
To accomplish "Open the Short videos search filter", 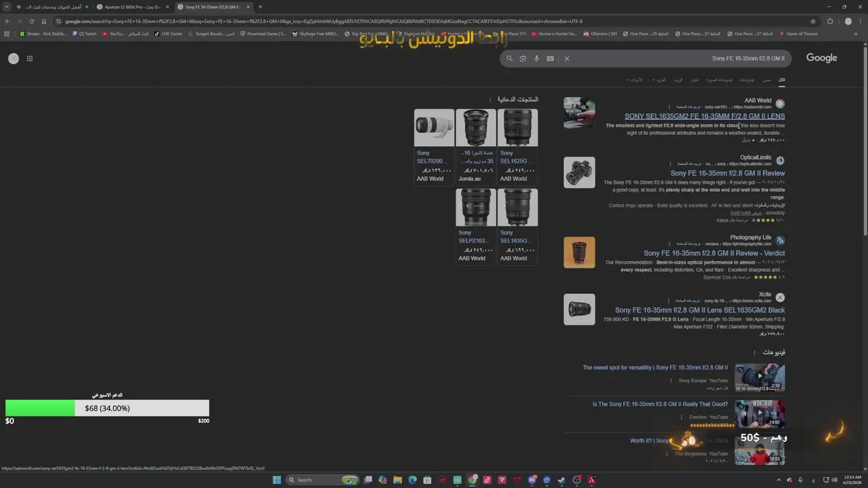I will pyautogui.click(x=719, y=80).
